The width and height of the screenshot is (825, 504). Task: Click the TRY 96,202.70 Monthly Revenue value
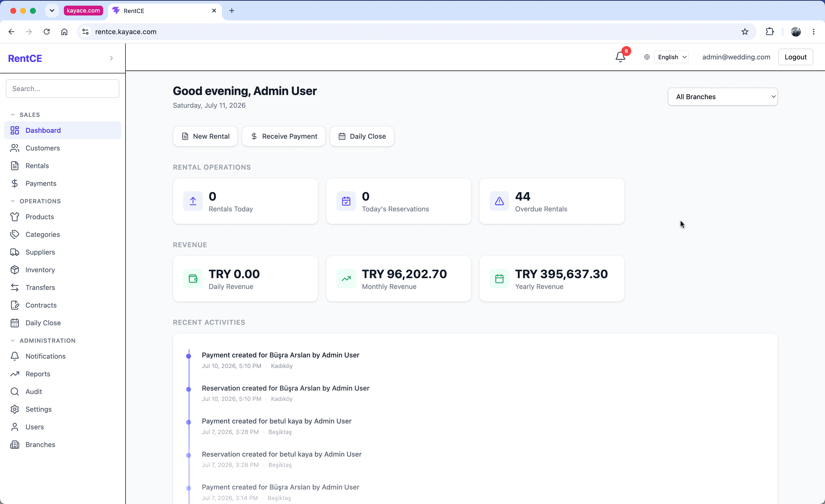pyautogui.click(x=404, y=274)
